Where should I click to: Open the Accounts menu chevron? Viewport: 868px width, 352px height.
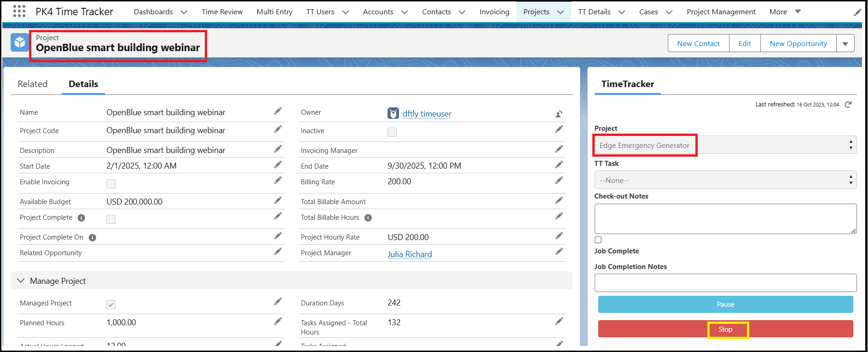[x=405, y=12]
